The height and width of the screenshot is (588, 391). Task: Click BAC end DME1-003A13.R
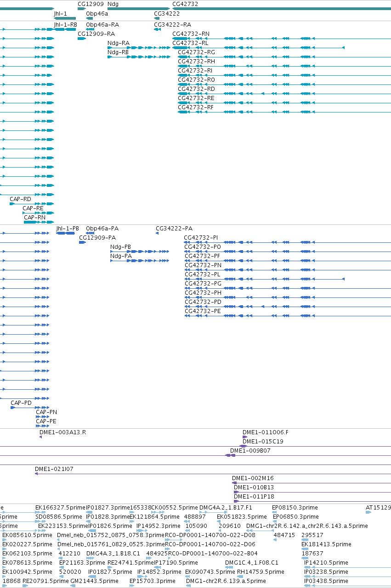(62, 432)
